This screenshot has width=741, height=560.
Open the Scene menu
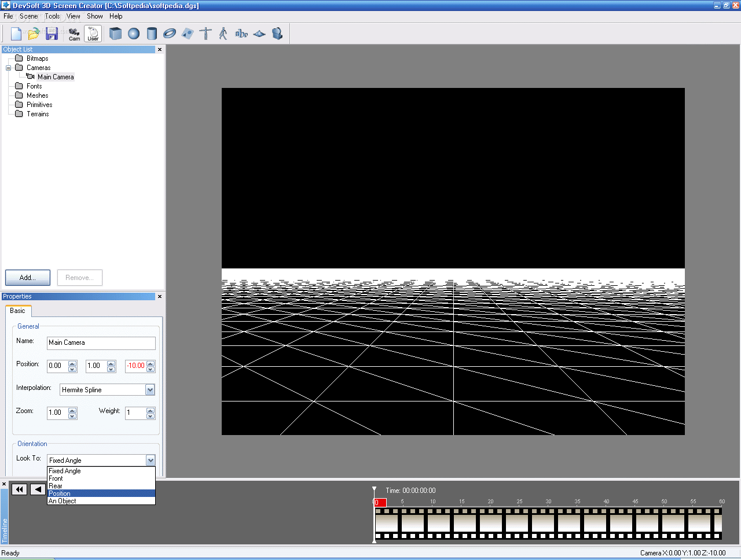29,16
